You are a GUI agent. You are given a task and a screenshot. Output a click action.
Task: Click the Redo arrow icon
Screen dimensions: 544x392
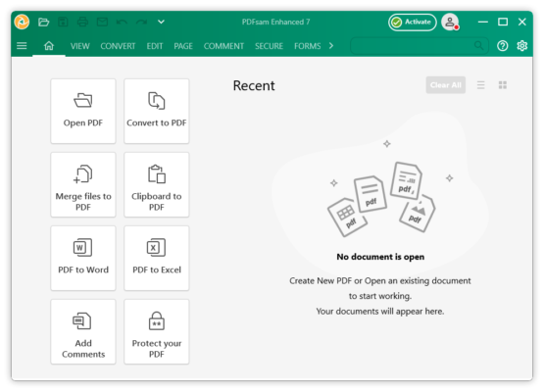click(x=141, y=23)
